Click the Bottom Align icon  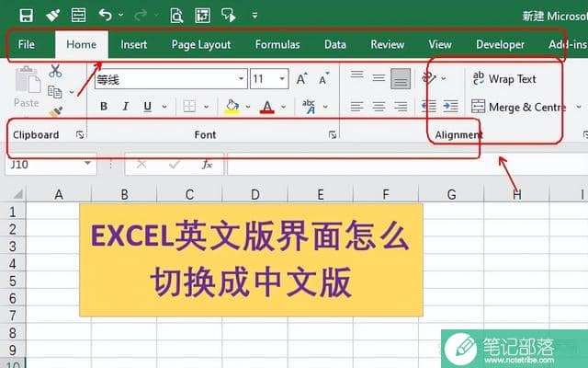click(x=401, y=78)
